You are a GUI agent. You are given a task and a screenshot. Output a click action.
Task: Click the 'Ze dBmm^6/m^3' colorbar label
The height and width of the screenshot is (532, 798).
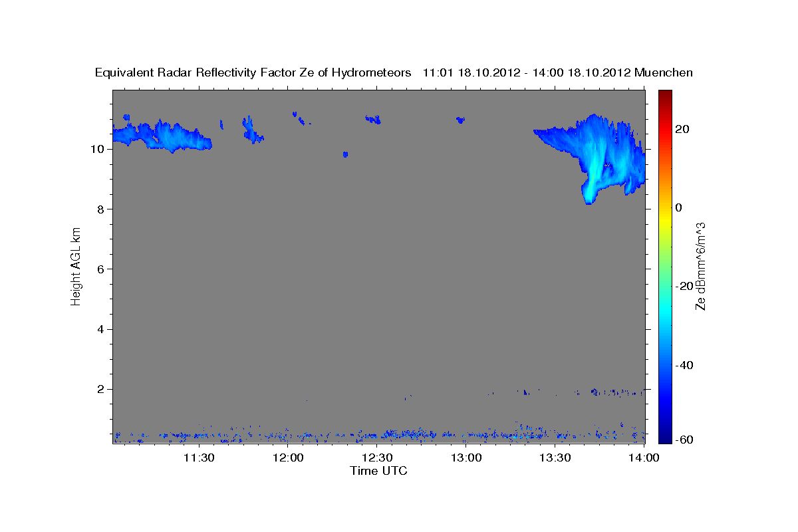point(700,266)
